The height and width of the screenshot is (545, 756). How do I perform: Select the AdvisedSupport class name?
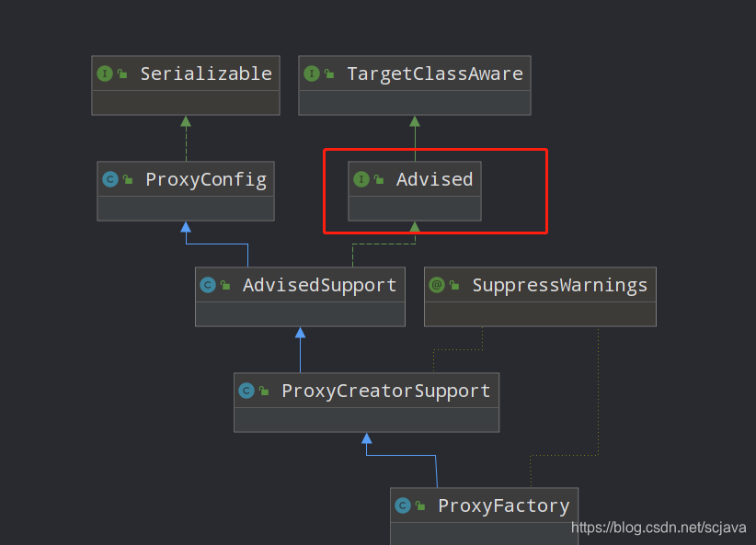point(320,285)
